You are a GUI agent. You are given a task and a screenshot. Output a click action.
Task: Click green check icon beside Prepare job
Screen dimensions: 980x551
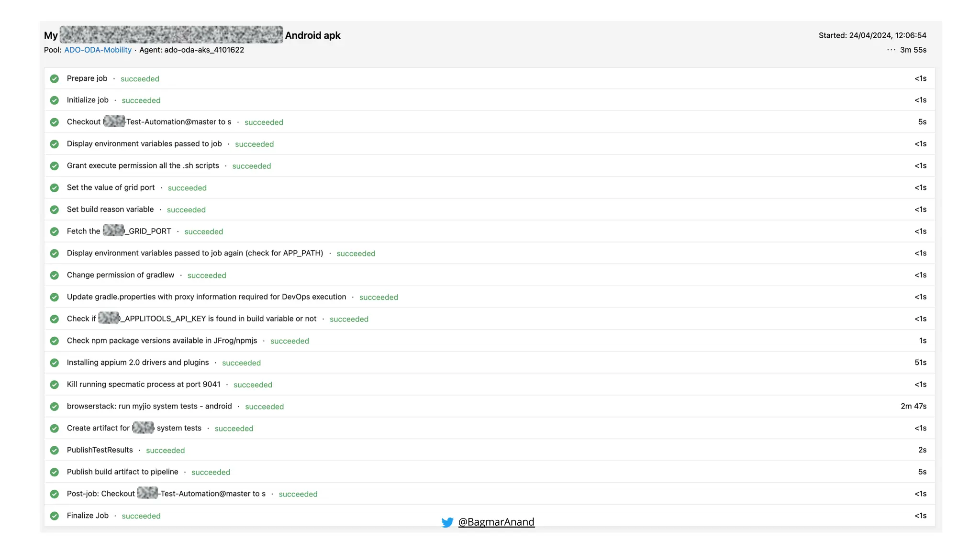click(x=55, y=78)
